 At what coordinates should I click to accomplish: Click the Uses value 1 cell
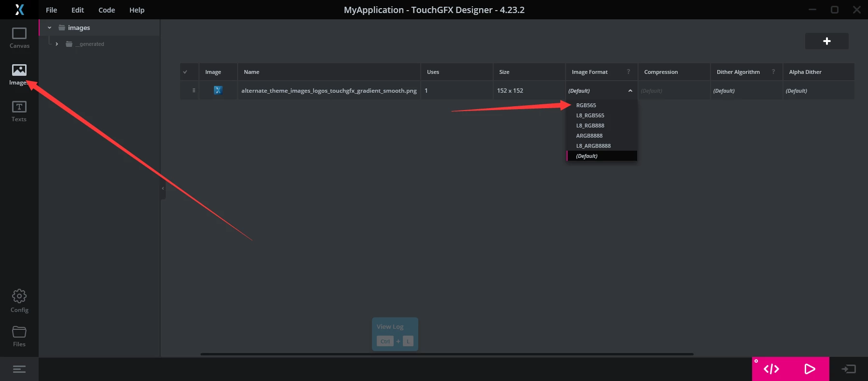(457, 91)
